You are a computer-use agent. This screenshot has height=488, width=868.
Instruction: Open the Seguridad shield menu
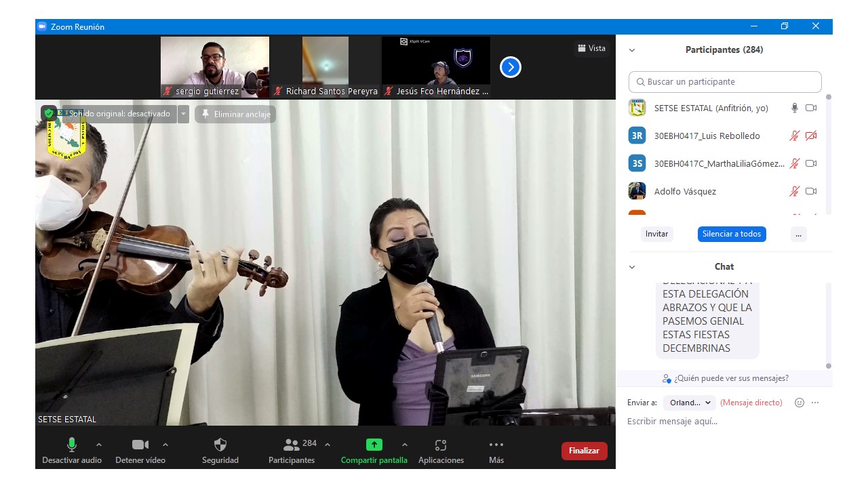point(220,445)
